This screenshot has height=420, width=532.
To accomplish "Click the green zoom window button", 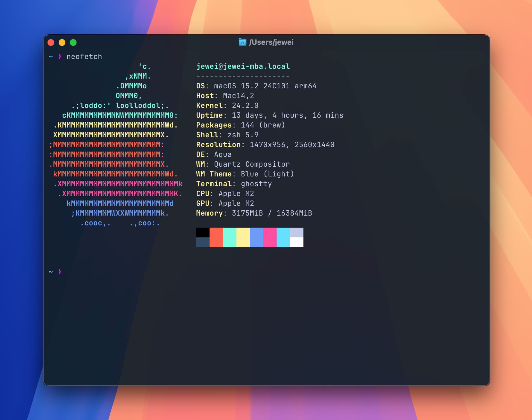I will coord(73,43).
